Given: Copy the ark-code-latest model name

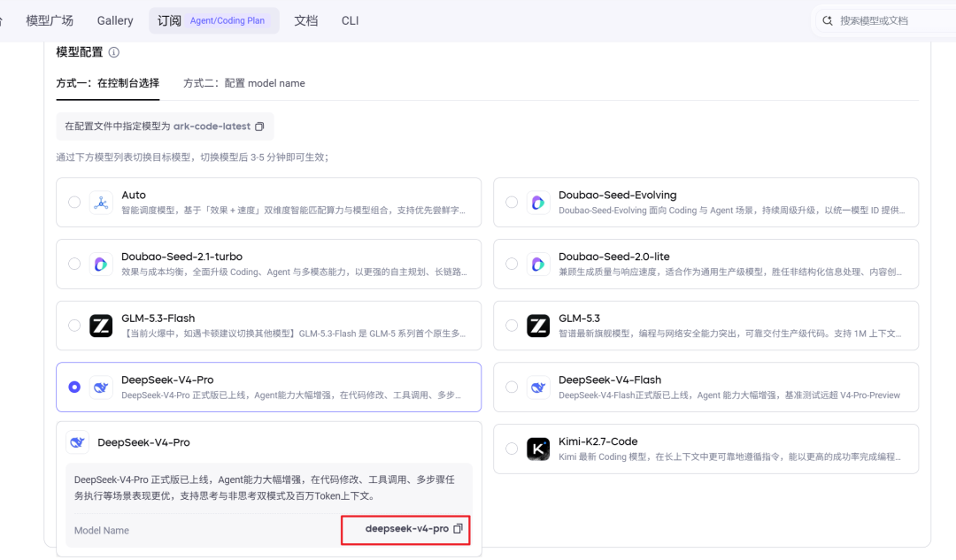Looking at the screenshot, I should [259, 127].
